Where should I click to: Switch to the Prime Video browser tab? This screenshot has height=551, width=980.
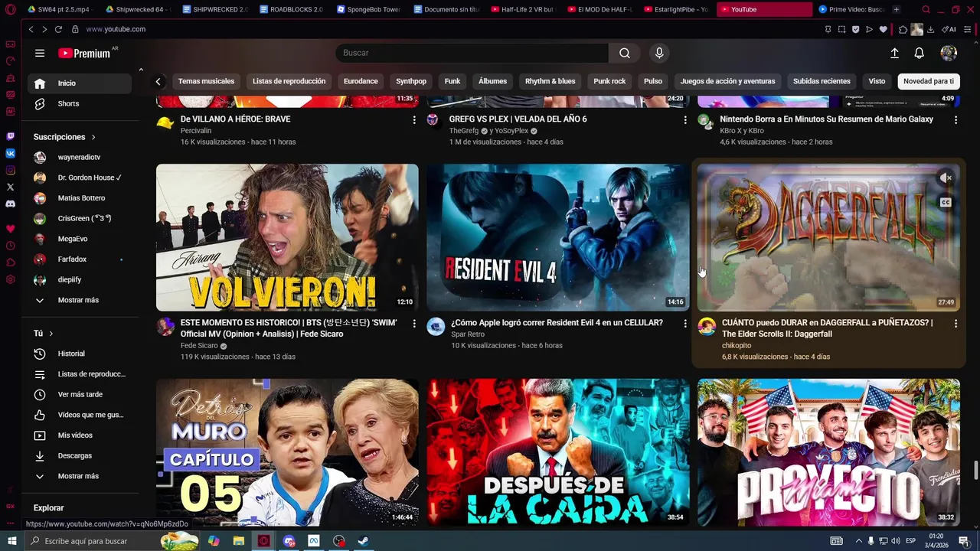[851, 9]
